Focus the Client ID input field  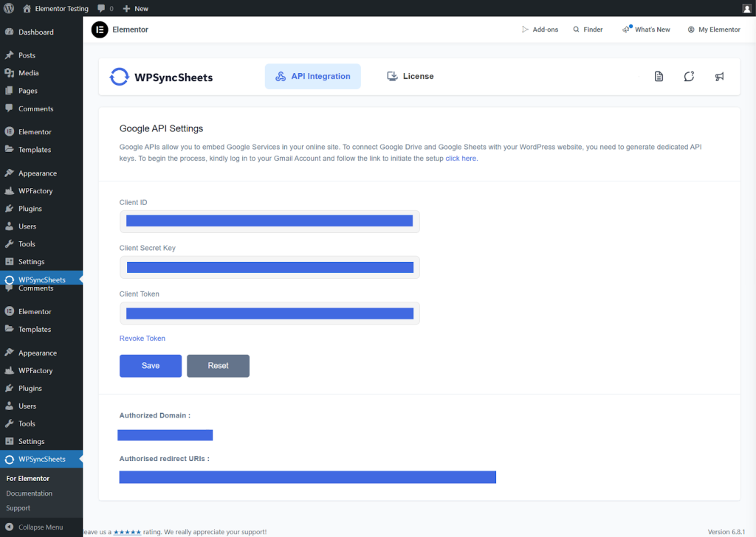tap(269, 221)
